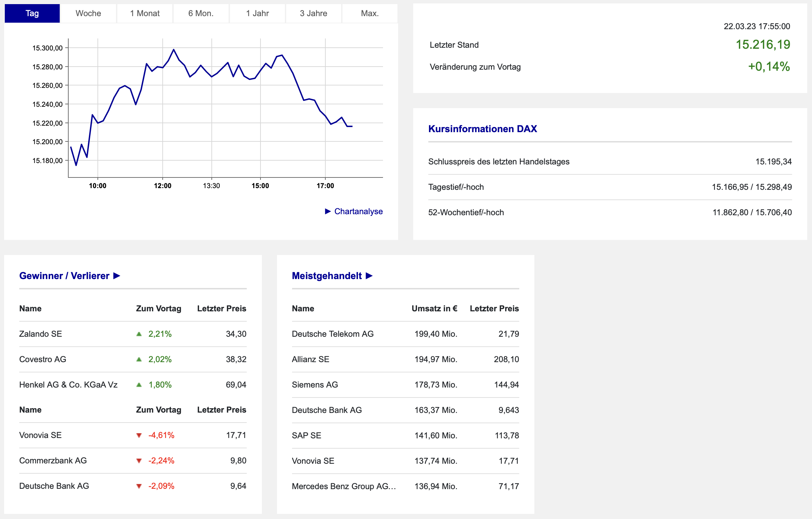
Task: Open the Chartanalyse link
Action: coord(358,211)
